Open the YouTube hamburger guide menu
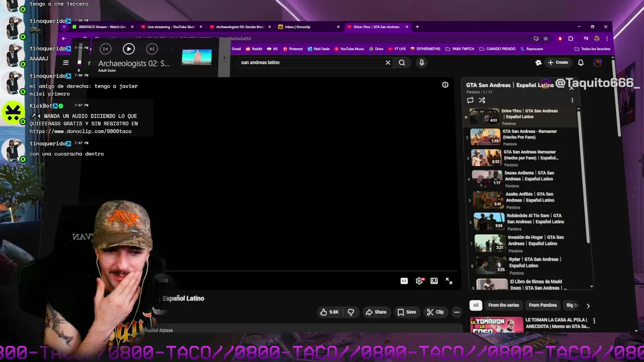Viewport: 644px width, 362px height. pos(65,62)
